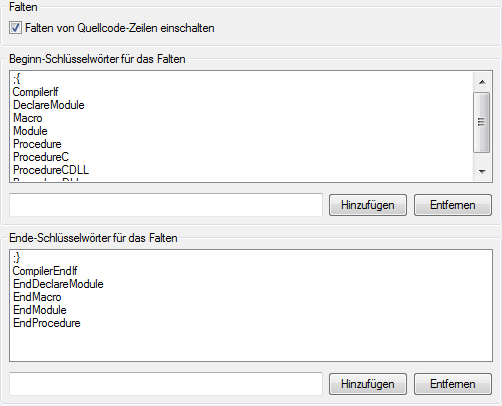The image size is (502, 406).
Task: Click the begin keywords list scroll-up arrow
Action: point(482,82)
